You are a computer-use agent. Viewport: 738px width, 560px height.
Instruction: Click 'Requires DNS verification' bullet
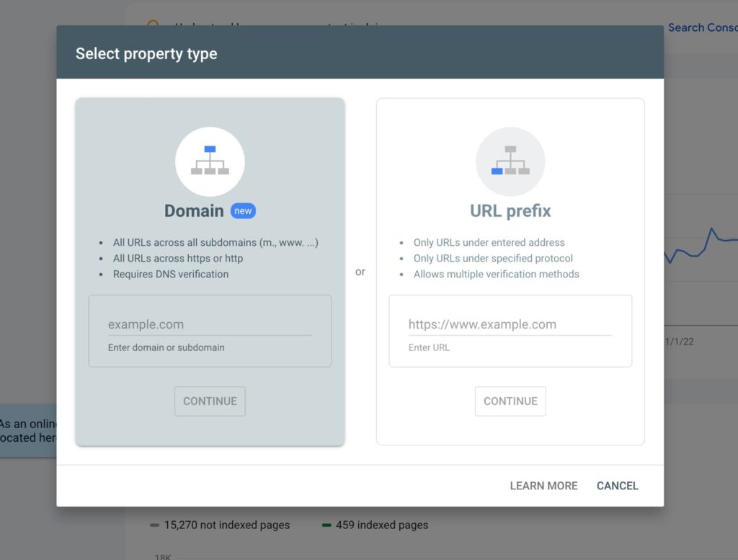pyautogui.click(x=170, y=274)
